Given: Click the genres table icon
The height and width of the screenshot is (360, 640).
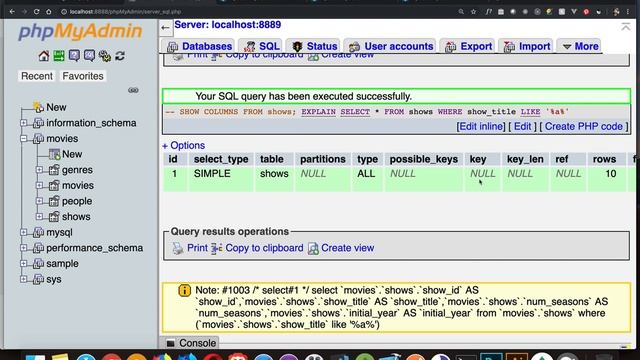Looking at the screenshot, I should click(54, 170).
